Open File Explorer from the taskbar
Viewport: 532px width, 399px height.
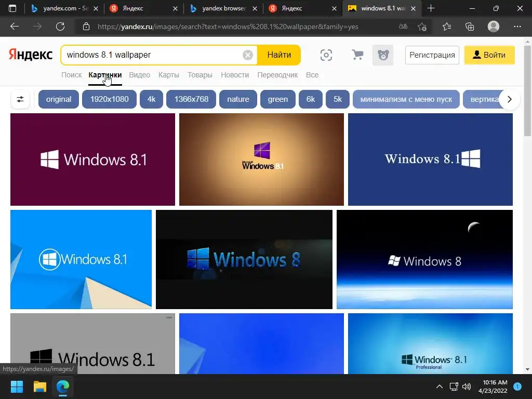click(x=39, y=387)
